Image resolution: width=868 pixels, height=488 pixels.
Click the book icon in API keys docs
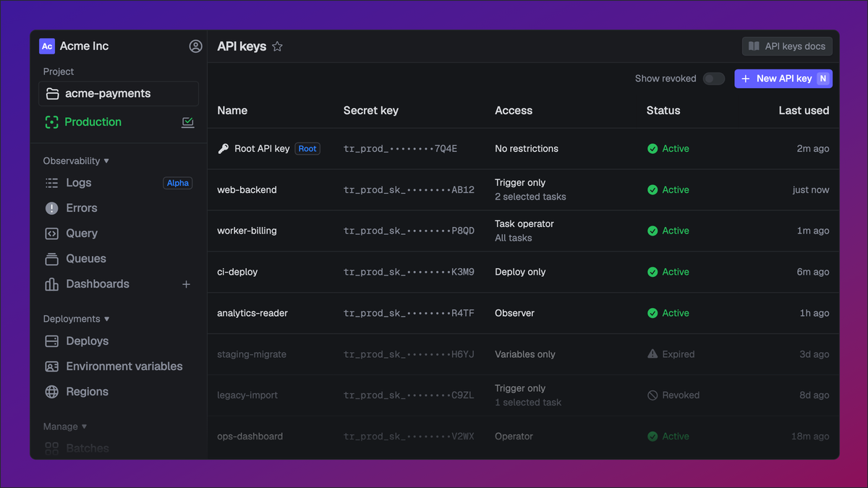click(x=754, y=46)
